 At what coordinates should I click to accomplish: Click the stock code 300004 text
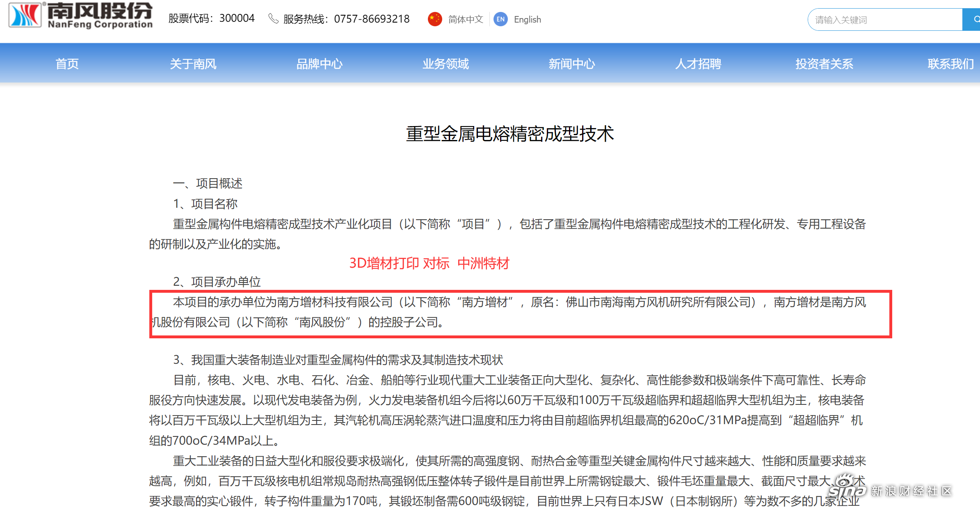pos(237,18)
